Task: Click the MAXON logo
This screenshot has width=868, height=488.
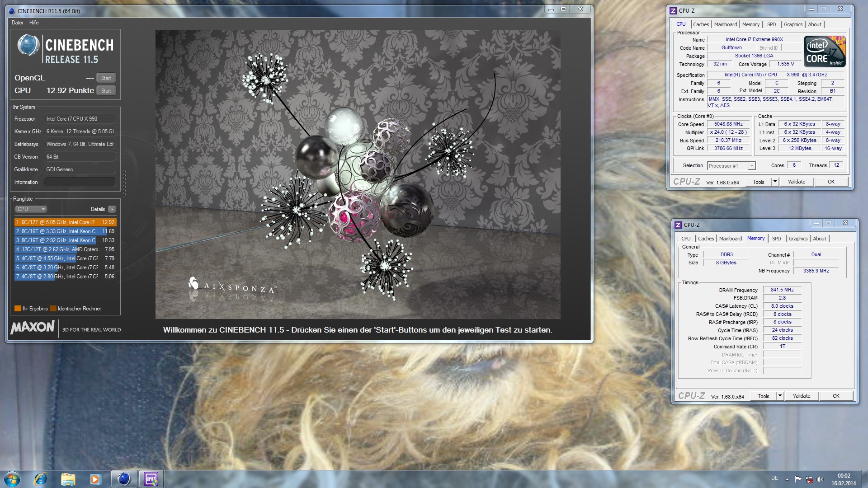Action: (33, 327)
